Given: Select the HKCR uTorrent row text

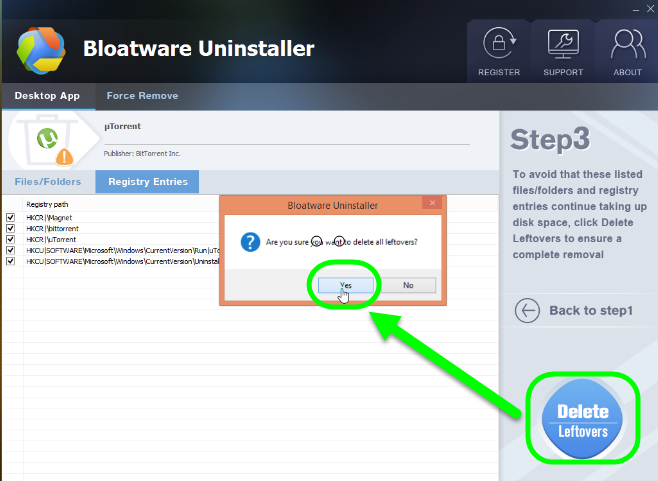Looking at the screenshot, I should 51,240.
